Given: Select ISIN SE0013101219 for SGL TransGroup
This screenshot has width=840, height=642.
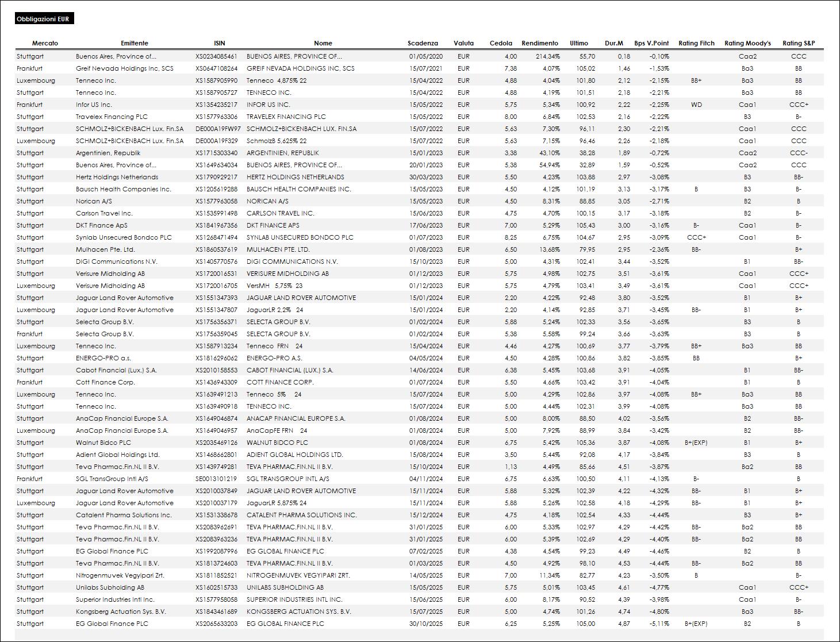Looking at the screenshot, I should pyautogui.click(x=216, y=479).
